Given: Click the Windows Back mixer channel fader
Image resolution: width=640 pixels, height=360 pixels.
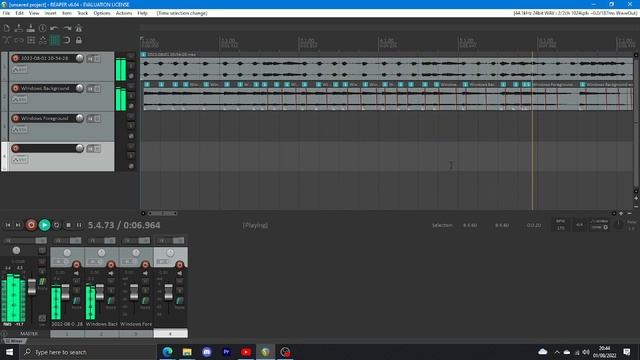Looking at the screenshot, I should tap(100, 291).
